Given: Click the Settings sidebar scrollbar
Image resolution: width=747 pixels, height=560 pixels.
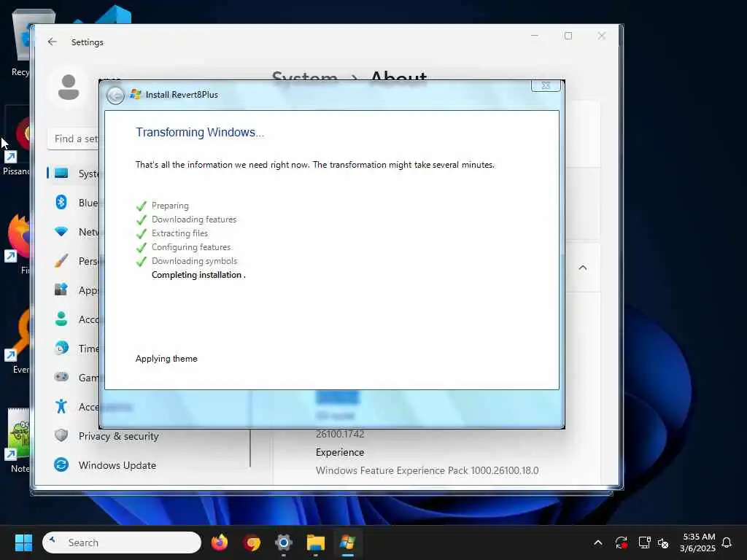Looking at the screenshot, I should (250, 448).
